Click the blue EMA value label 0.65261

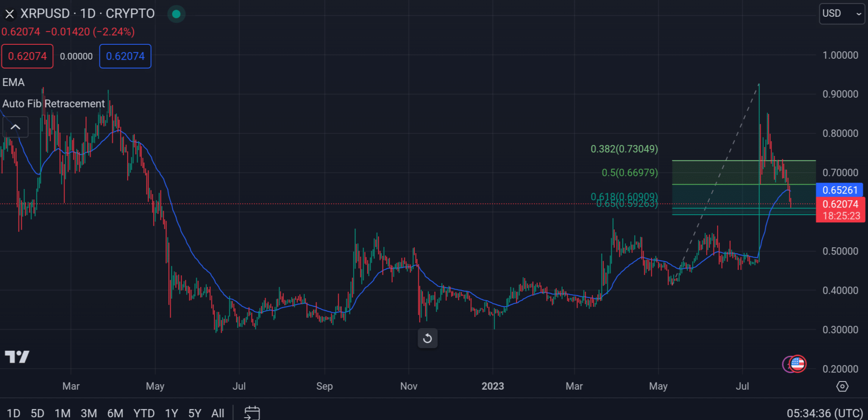tap(840, 190)
